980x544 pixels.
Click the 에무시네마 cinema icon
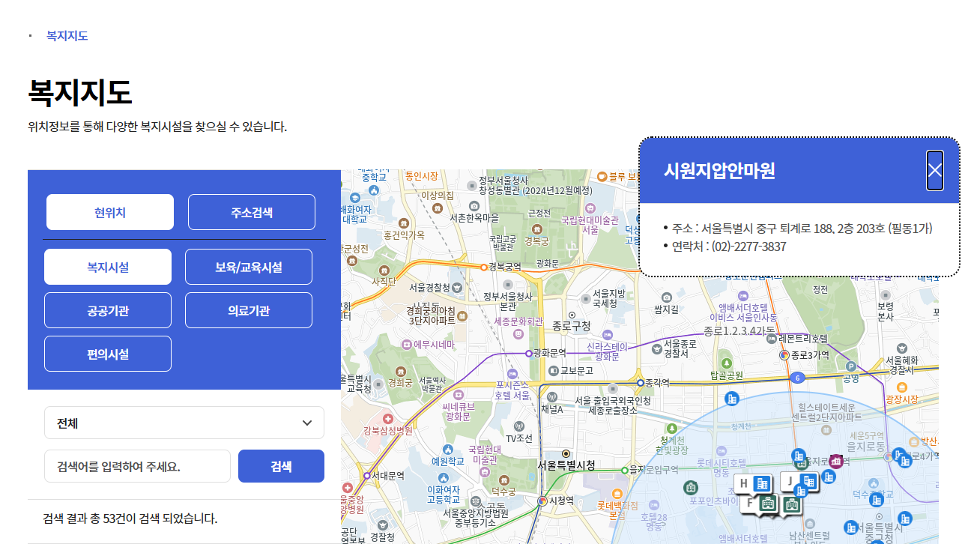click(x=406, y=345)
